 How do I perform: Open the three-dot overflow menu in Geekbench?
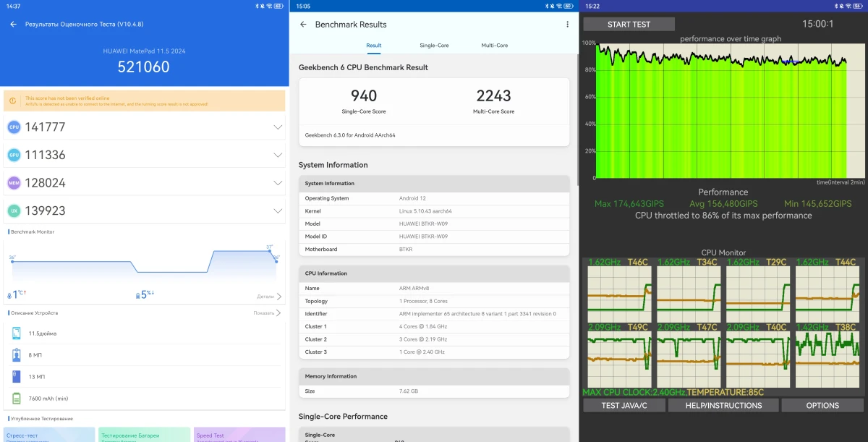tap(567, 24)
